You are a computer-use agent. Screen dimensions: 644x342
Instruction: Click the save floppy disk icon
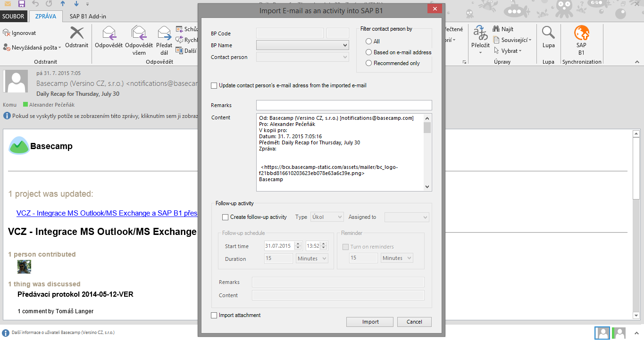[x=21, y=4]
